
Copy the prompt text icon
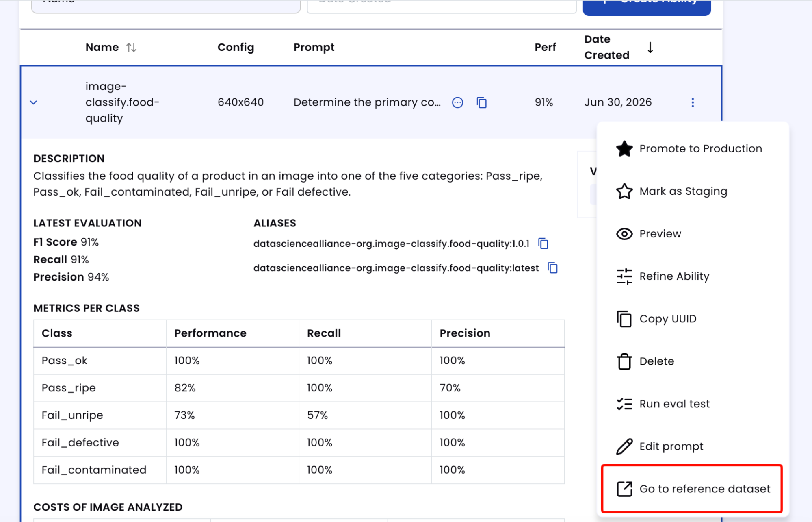coord(482,102)
